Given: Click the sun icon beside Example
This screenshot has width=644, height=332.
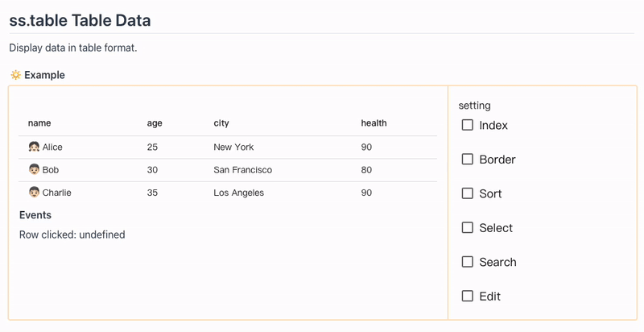Looking at the screenshot, I should coord(15,75).
